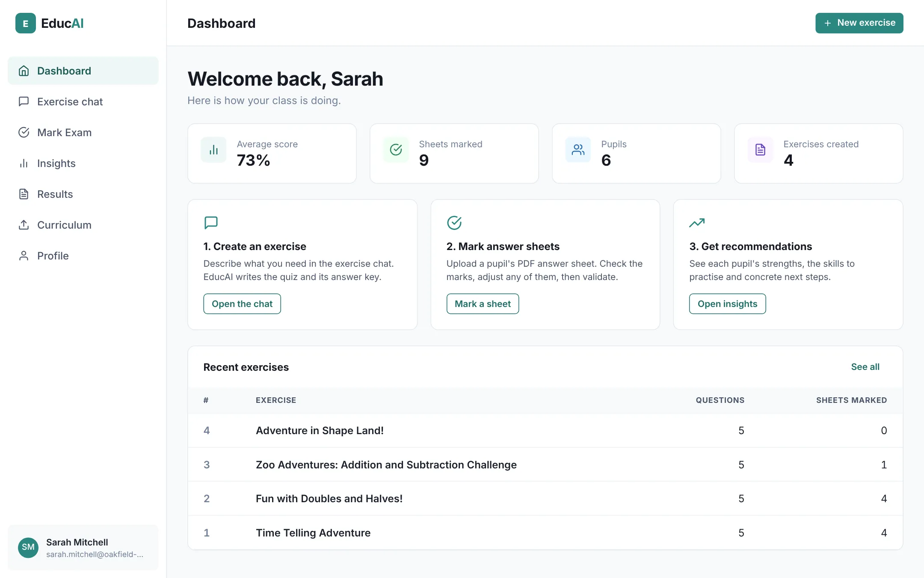
Task: Click the EducAI logo icon
Action: tap(26, 23)
